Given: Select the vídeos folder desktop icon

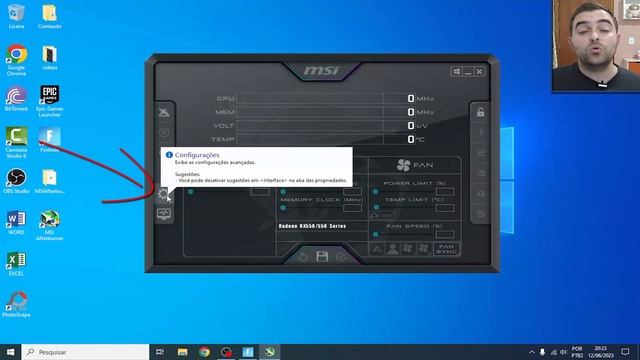Looking at the screenshot, I should 49,58.
